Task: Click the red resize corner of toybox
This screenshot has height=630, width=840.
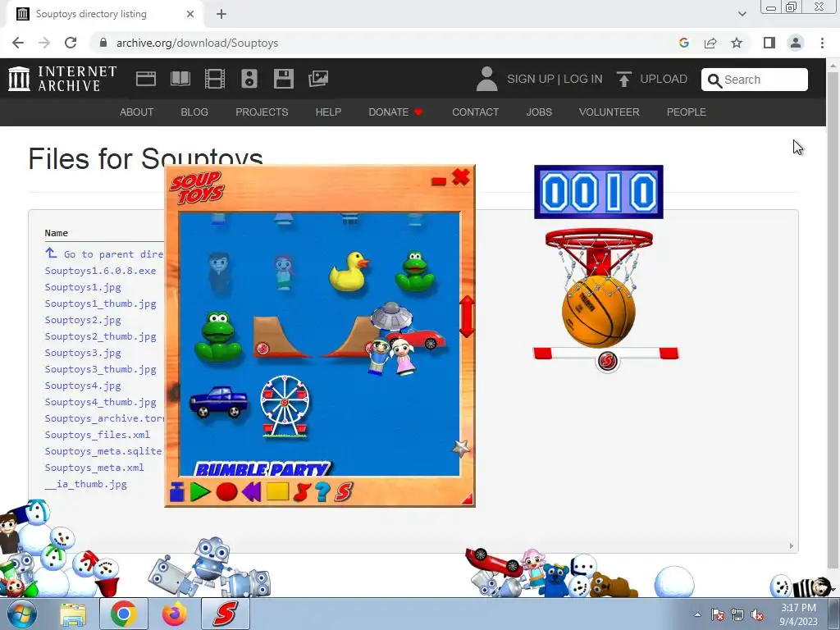Action: click(467, 500)
